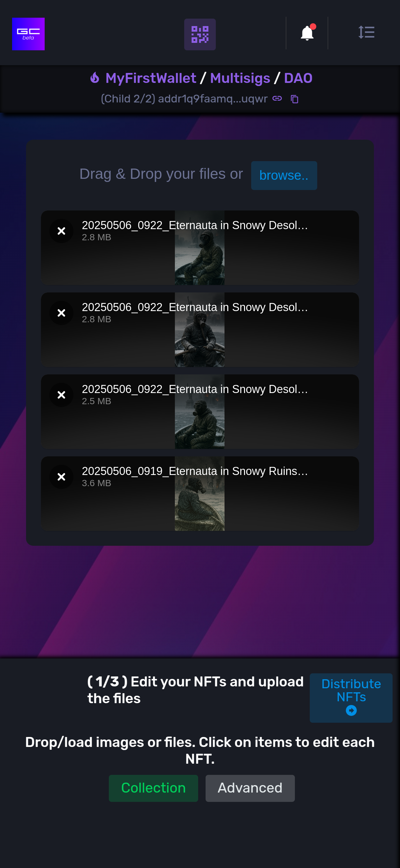Screen dimensions: 400x868
Task: Select the 3.6 MB Snowy Ruins thumbnail
Action: pyautogui.click(x=199, y=494)
